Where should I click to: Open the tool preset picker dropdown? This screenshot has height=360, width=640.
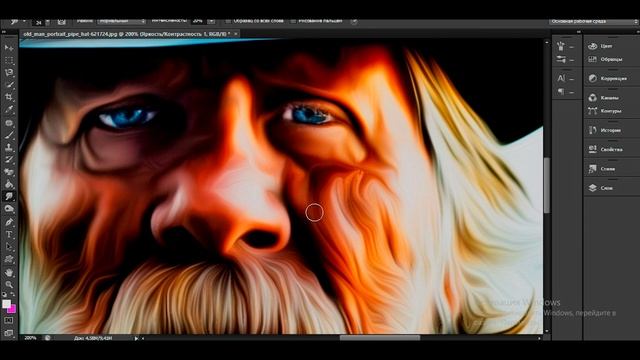(x=24, y=21)
